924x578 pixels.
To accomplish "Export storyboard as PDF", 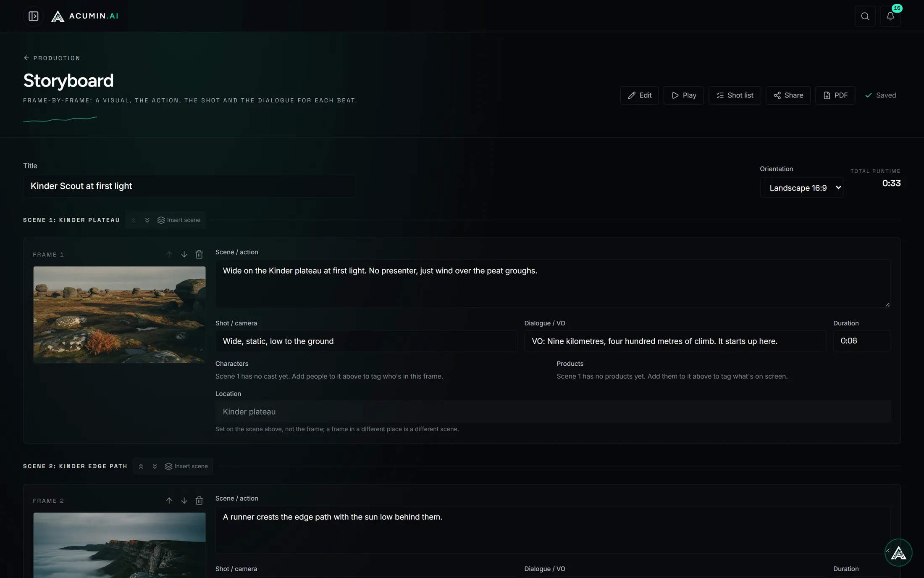I will pyautogui.click(x=835, y=95).
